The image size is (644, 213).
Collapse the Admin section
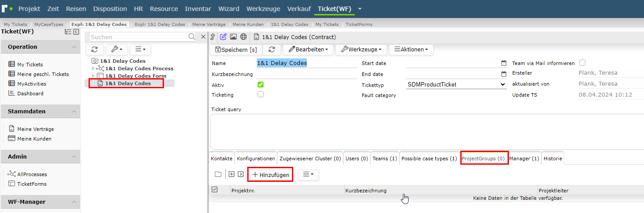tap(74, 157)
